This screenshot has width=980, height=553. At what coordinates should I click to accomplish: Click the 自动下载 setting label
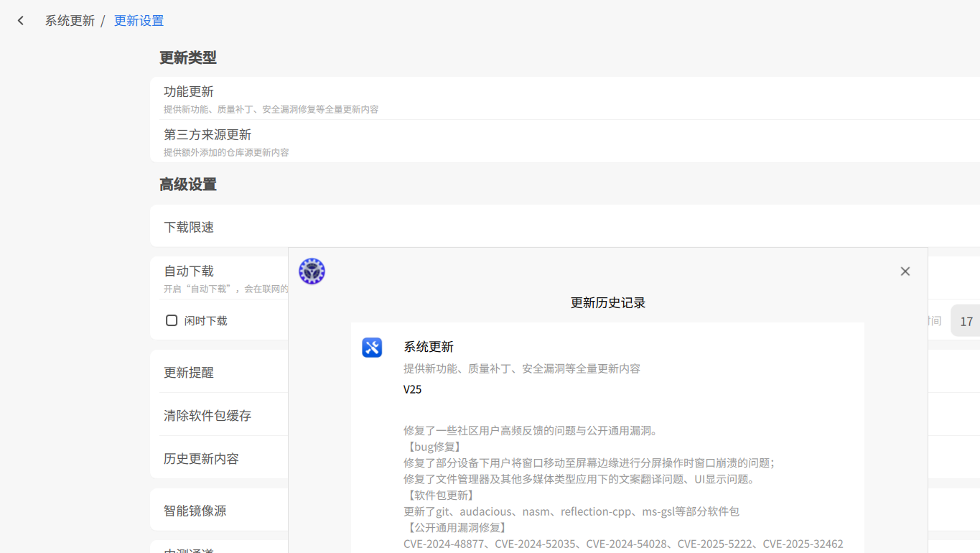pyautogui.click(x=189, y=271)
